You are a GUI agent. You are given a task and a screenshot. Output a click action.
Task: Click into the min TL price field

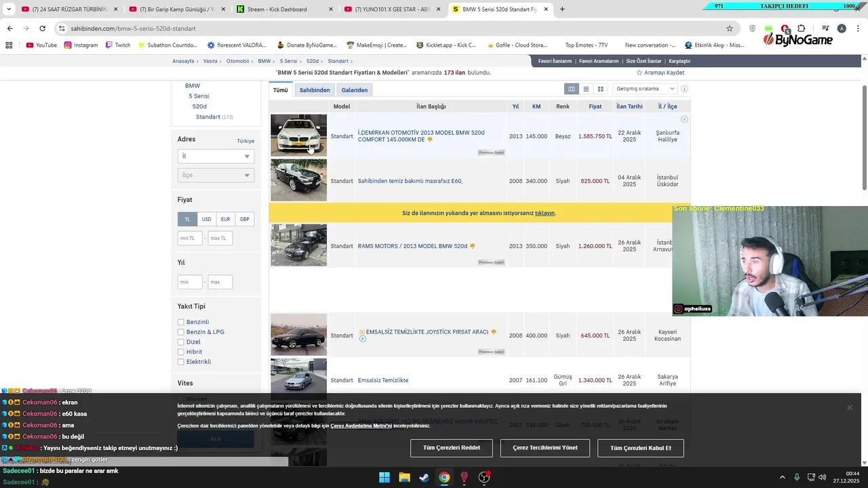point(190,238)
